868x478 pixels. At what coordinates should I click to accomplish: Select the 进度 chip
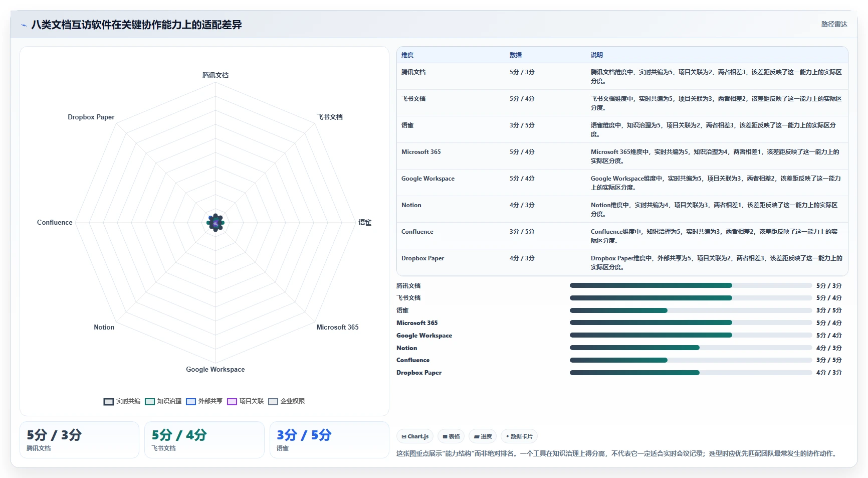pyautogui.click(x=483, y=436)
